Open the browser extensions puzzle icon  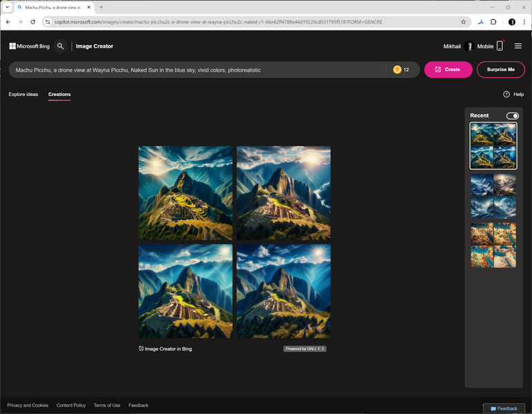click(x=493, y=21)
